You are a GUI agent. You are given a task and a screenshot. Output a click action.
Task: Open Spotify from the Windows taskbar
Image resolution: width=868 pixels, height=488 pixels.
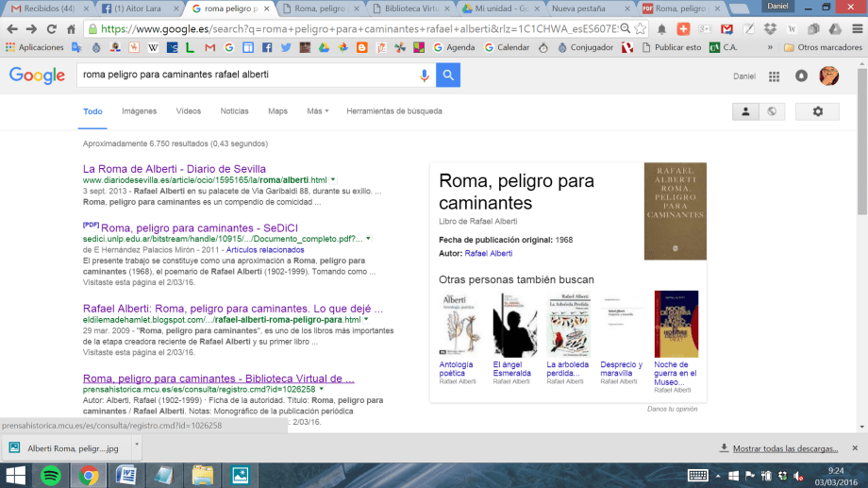(52, 475)
